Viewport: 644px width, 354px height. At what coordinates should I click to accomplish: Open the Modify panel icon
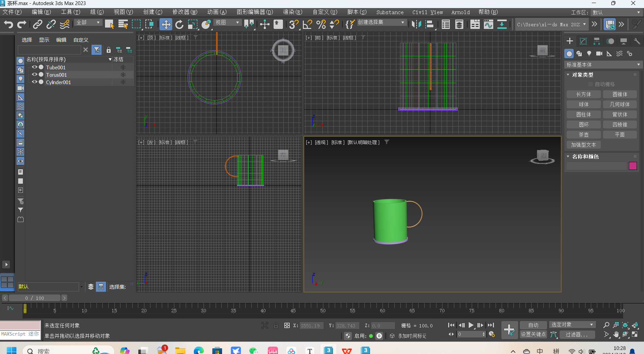pyautogui.click(x=583, y=41)
